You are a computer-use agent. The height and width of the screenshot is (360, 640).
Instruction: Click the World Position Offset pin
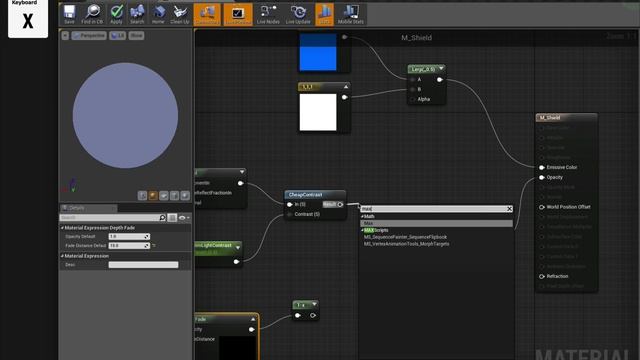pyautogui.click(x=542, y=207)
